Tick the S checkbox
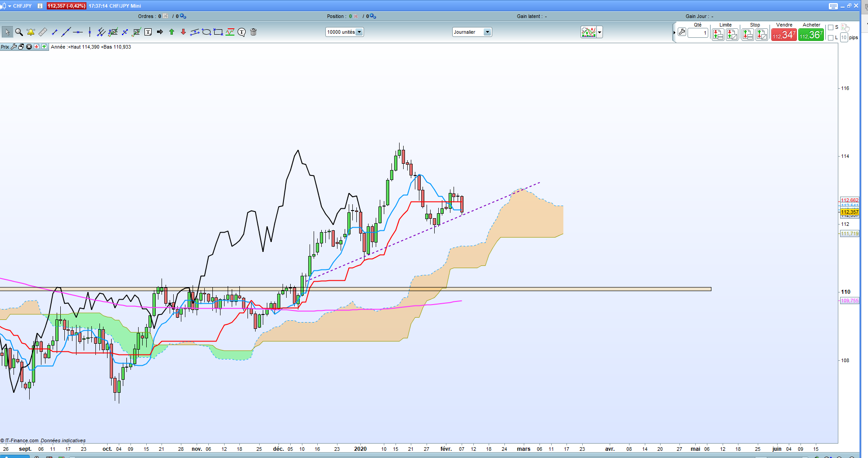 [x=831, y=27]
